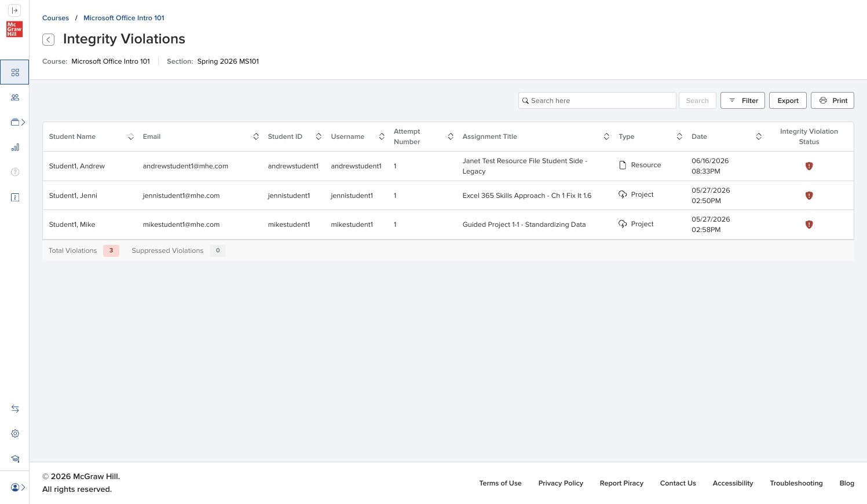Select the Student1, Mike name cell
Viewport: 867px width, 504px height.
point(72,225)
